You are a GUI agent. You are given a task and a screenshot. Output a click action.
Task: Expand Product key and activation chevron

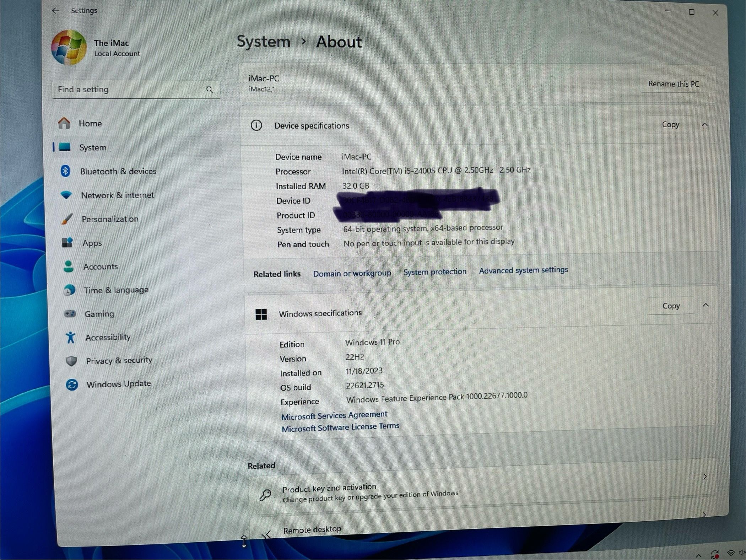tap(705, 477)
